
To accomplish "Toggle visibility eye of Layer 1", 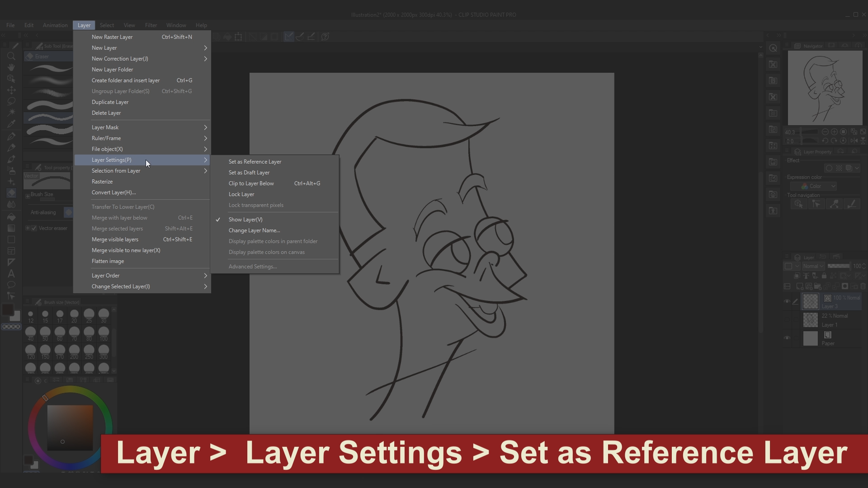I will [787, 319].
